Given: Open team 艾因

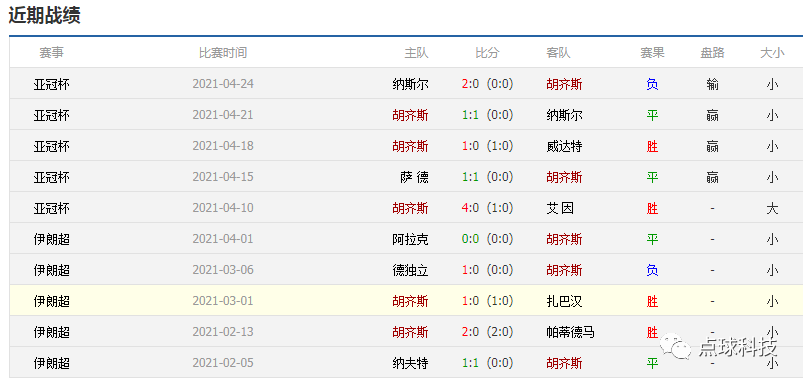Looking at the screenshot, I should 560,208.
